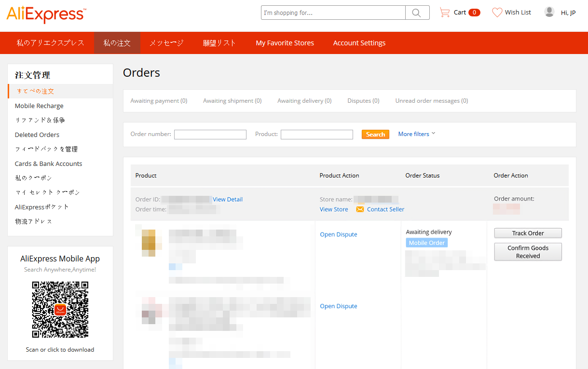Select Deleted Orders in sidebar
Viewport: 588px width, 369px height.
click(37, 135)
